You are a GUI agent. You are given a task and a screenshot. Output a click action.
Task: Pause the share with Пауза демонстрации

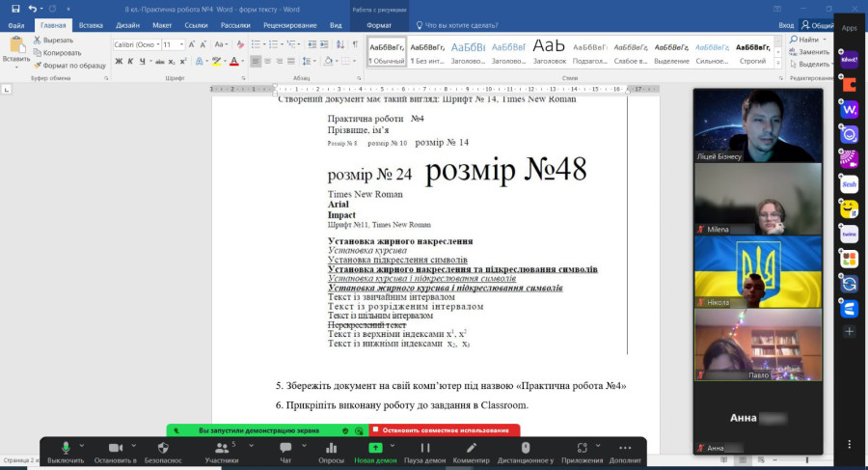pos(424,453)
